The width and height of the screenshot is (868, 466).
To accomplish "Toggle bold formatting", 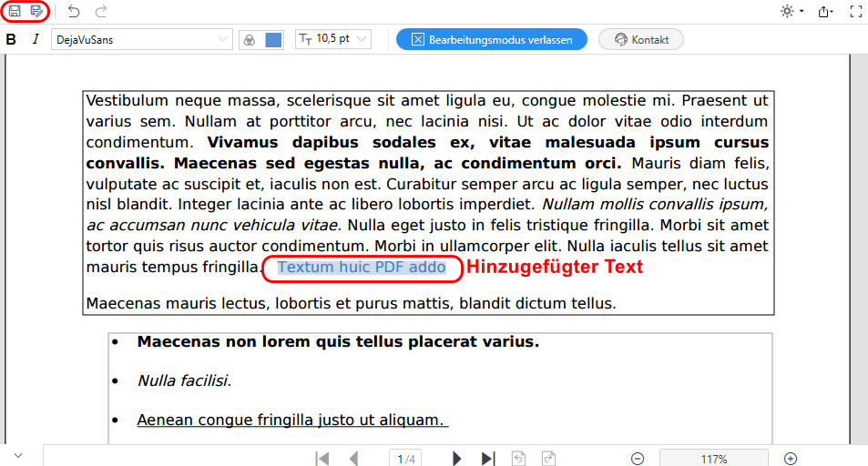I will click(11, 39).
